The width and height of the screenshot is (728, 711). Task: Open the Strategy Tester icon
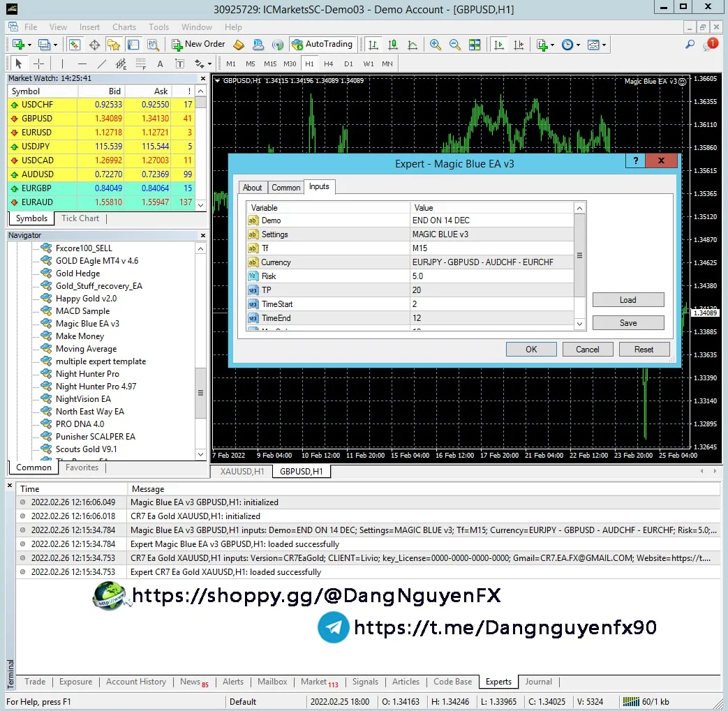[153, 45]
